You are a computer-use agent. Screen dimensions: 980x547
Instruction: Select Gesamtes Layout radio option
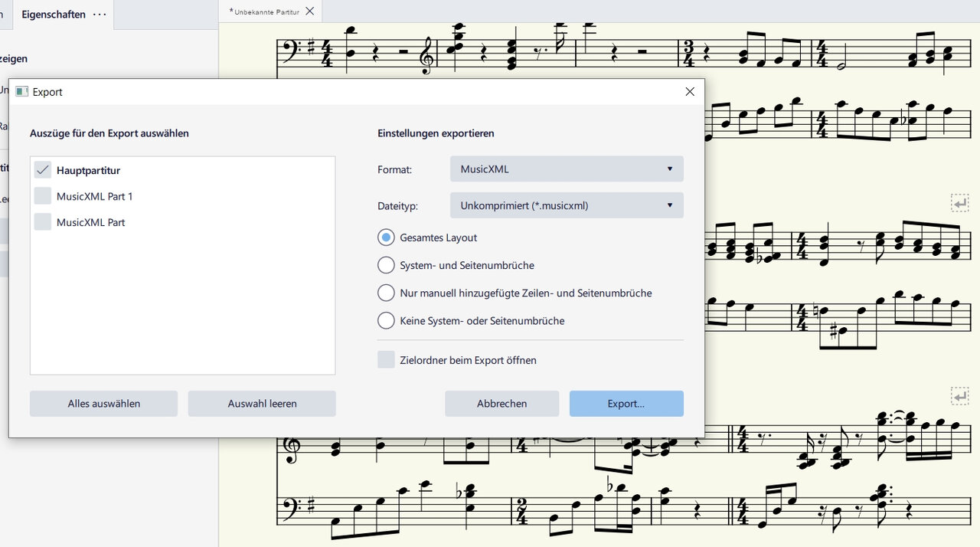[x=387, y=237]
